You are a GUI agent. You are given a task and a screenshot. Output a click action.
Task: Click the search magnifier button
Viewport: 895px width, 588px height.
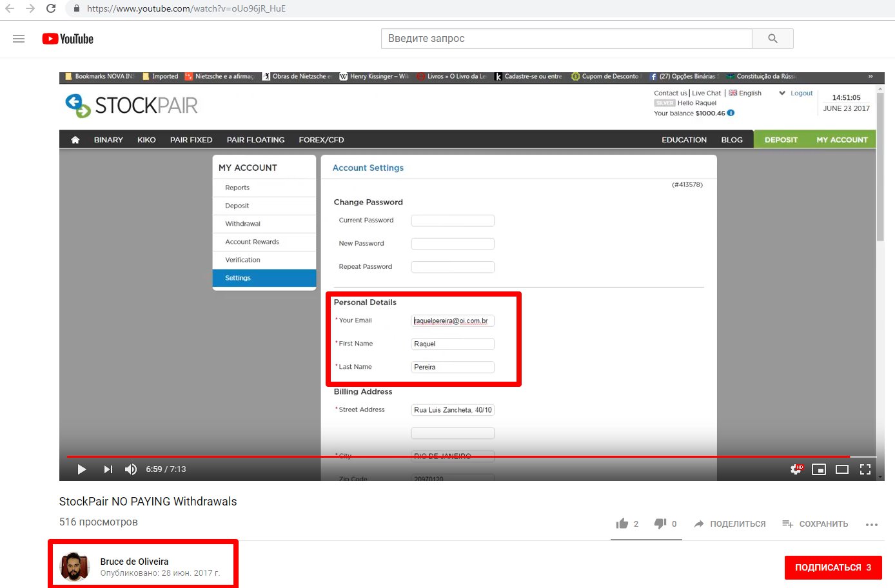772,39
